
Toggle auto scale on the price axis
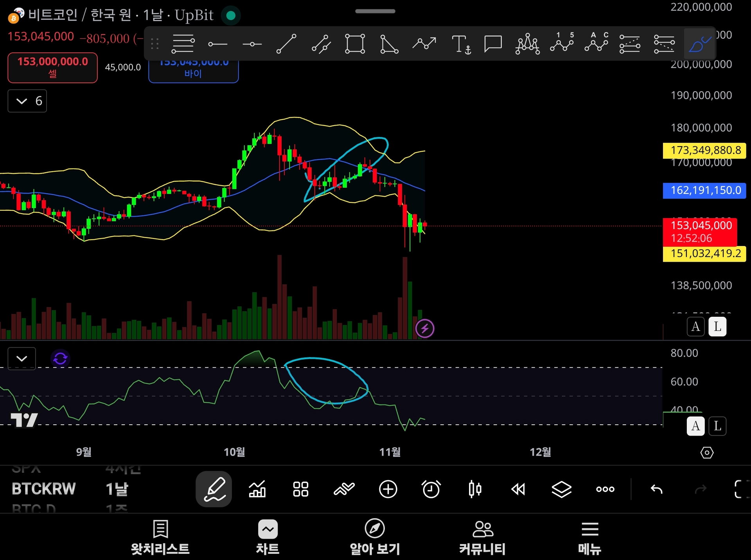click(695, 327)
